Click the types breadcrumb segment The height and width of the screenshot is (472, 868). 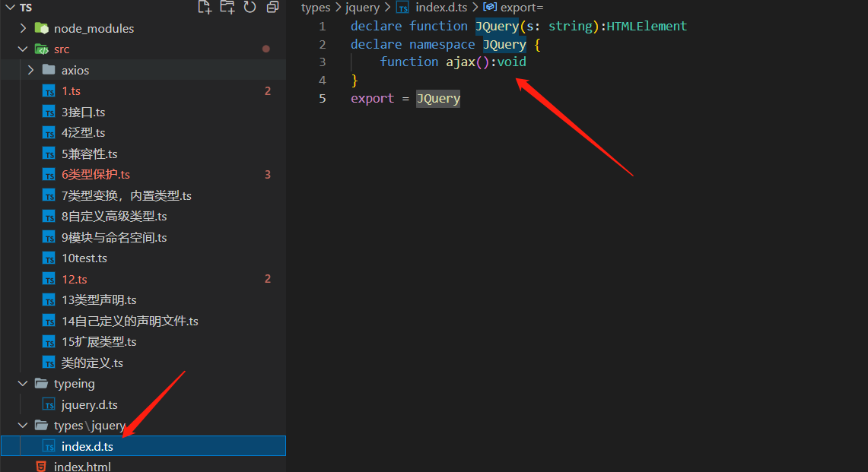pyautogui.click(x=316, y=8)
